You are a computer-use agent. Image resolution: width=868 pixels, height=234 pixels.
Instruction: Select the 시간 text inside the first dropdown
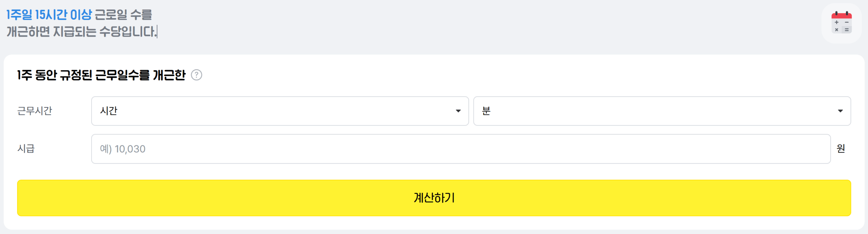pyautogui.click(x=108, y=111)
